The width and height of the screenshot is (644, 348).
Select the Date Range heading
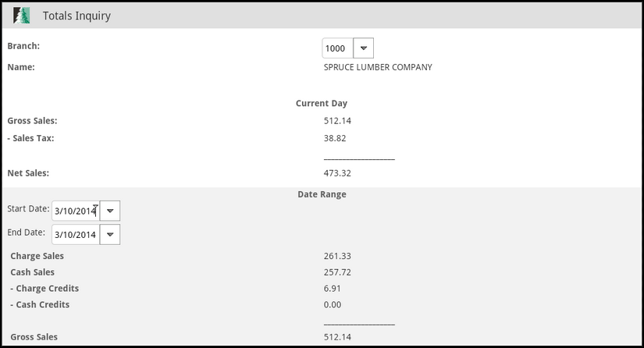(x=322, y=194)
